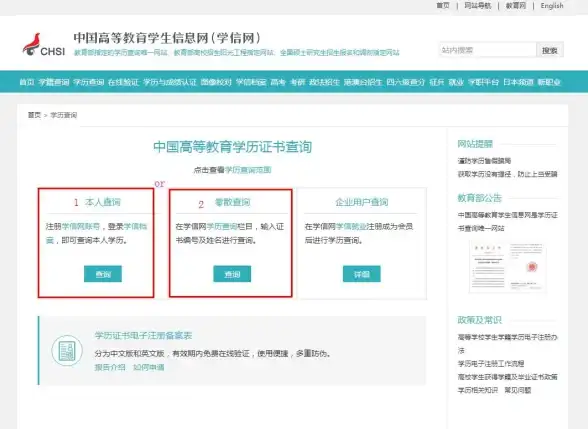Open the 如何申请 link
The width and height of the screenshot is (588, 429).
[148, 367]
